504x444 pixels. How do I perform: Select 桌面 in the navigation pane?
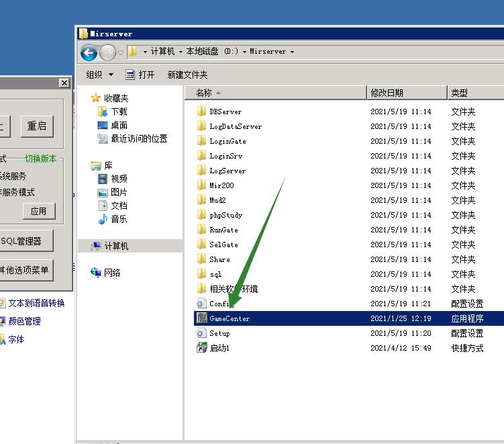coord(119,125)
